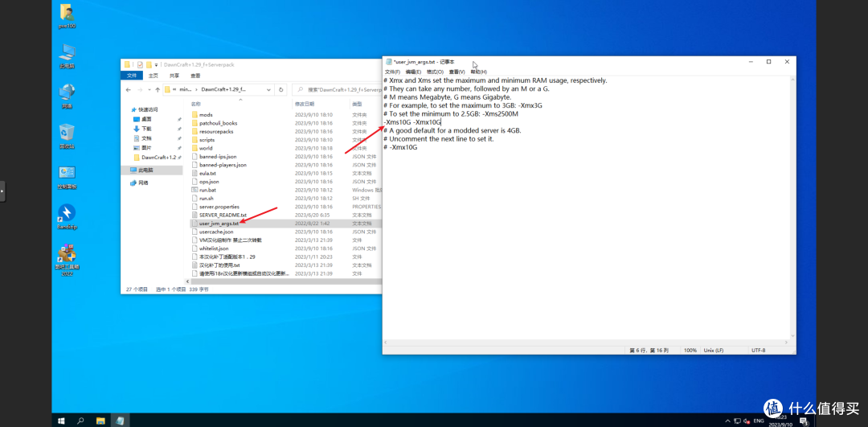
Task: Open the 文件 tab in Explorer
Action: (x=132, y=76)
